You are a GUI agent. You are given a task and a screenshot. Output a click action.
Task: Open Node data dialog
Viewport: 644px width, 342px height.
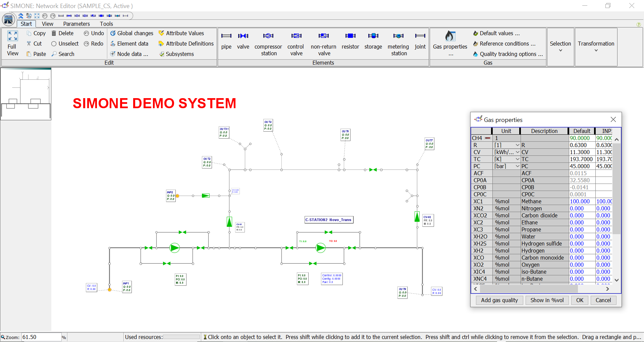coord(129,54)
